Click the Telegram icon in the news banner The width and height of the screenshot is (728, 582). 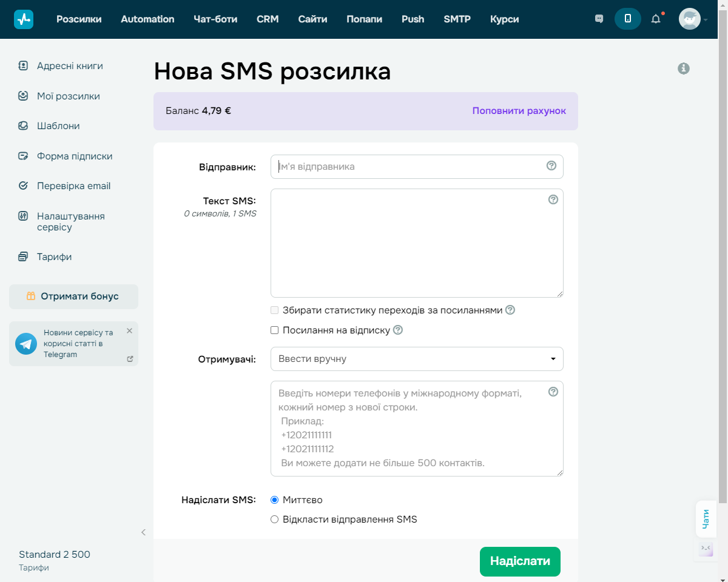(25, 343)
